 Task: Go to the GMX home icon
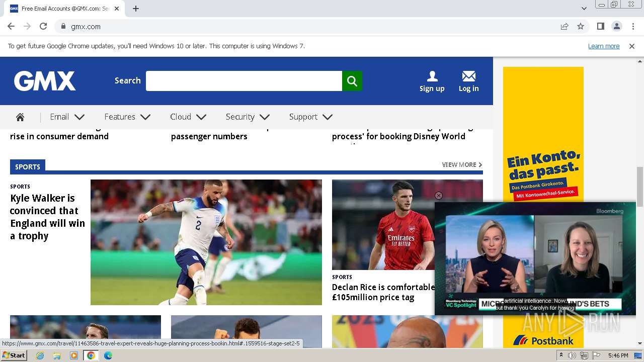click(20, 117)
